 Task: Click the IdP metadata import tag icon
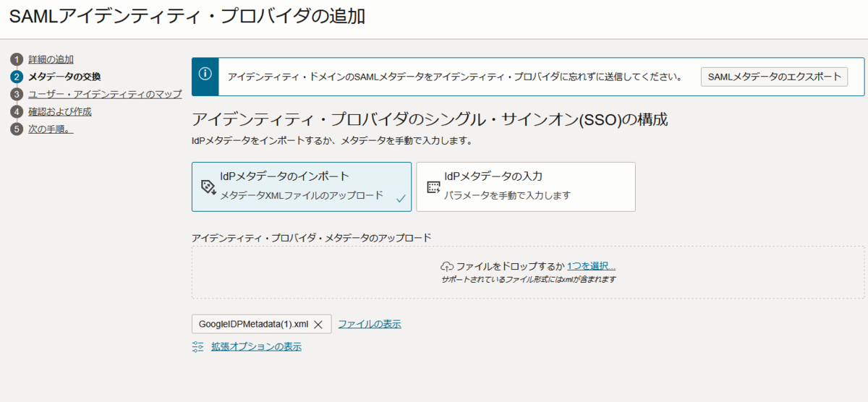point(208,187)
